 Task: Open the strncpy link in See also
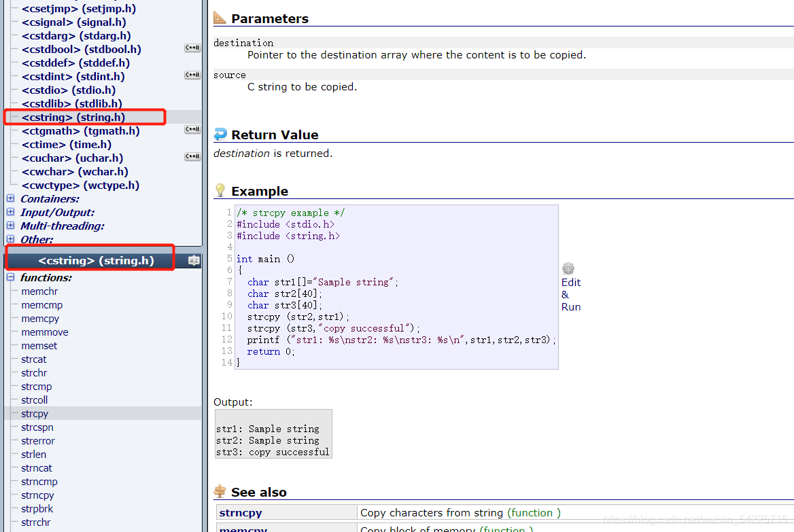[241, 513]
